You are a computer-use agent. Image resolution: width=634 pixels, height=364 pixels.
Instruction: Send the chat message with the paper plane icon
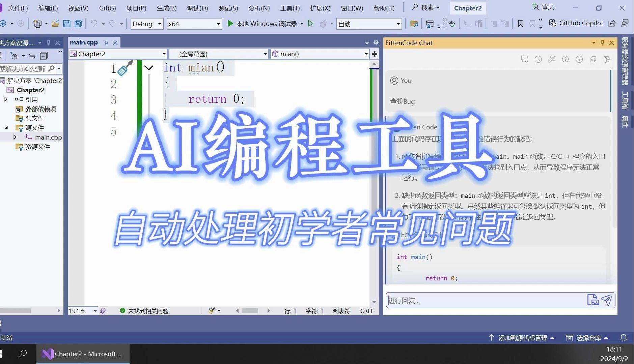click(x=607, y=300)
